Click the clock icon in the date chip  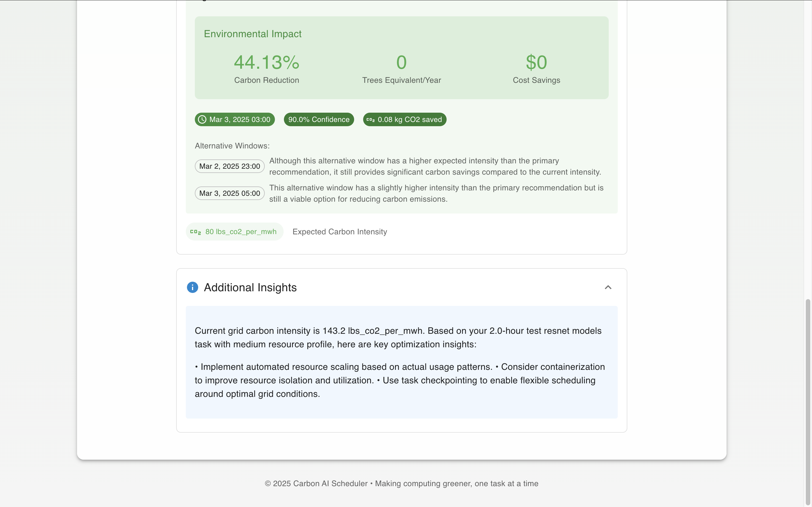pyautogui.click(x=202, y=120)
